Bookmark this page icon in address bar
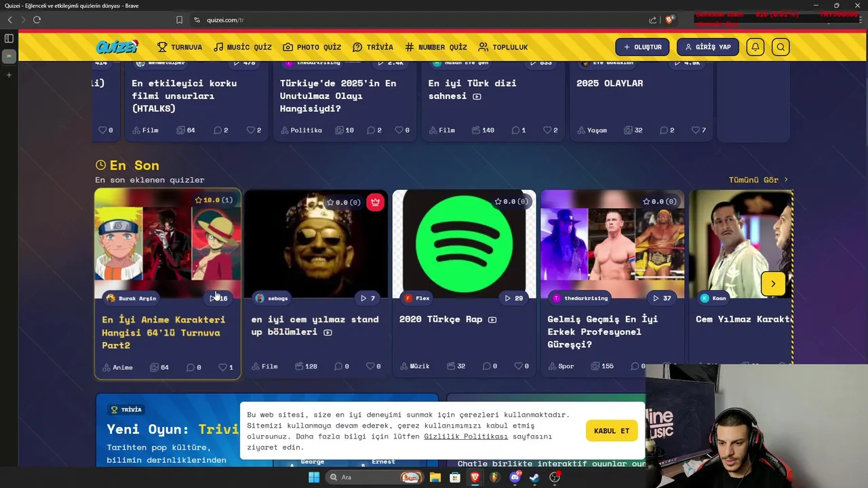 tap(179, 20)
